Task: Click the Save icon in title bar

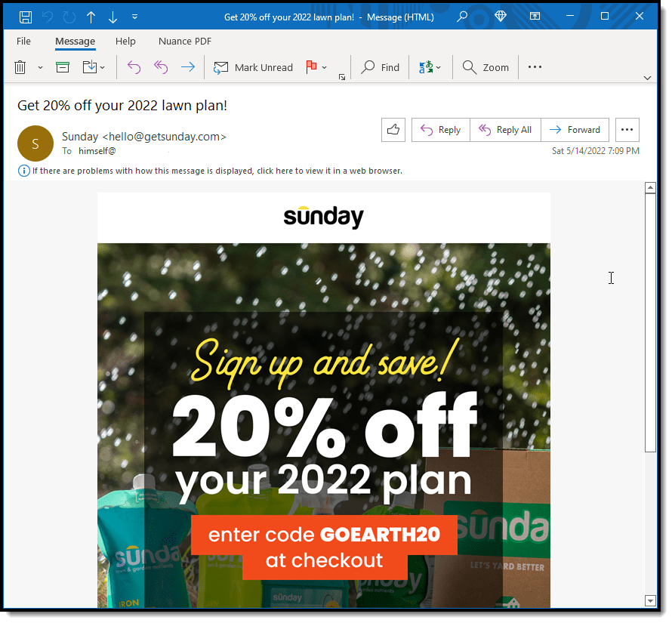Action: click(25, 16)
